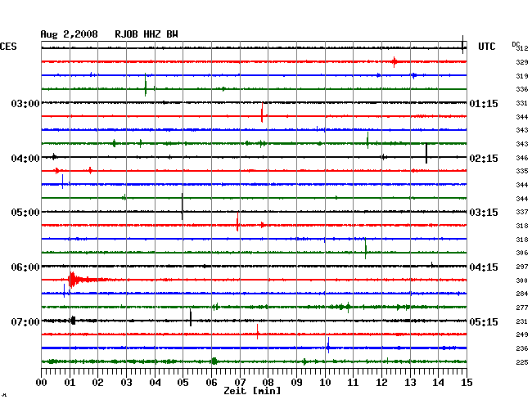Click the DC value 225
Image resolution: width=532 pixels, height=404 pixels.
(522, 362)
